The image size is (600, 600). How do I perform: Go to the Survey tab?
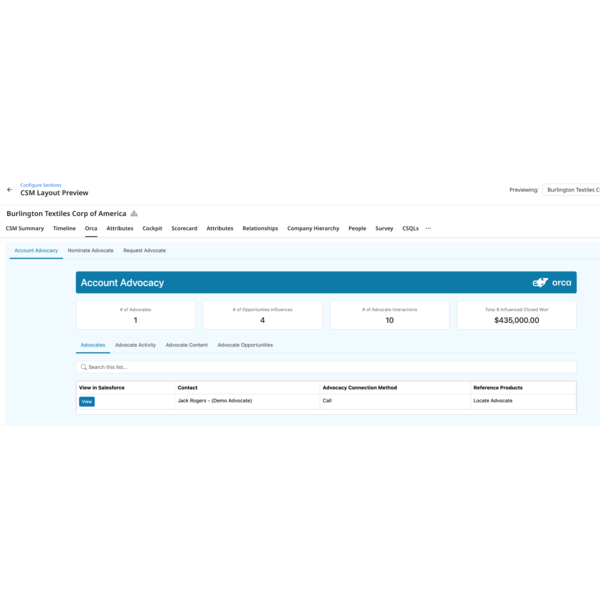384,228
